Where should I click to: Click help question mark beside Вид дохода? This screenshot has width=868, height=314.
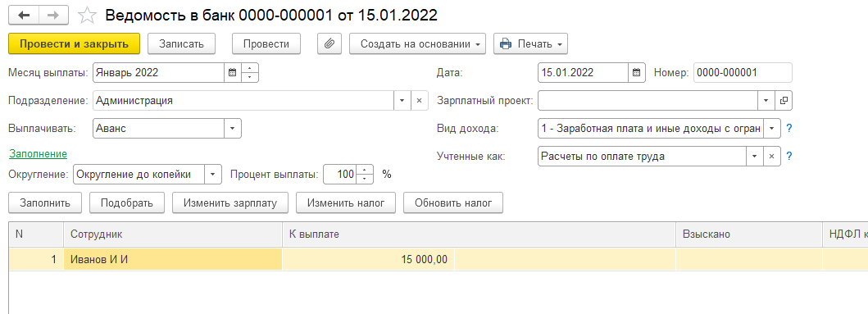788,129
